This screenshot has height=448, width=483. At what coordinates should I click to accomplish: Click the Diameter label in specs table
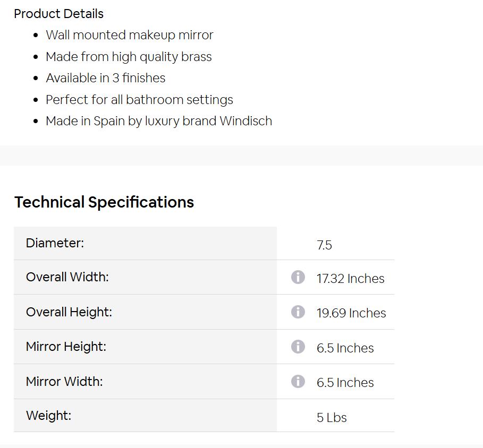pos(55,243)
